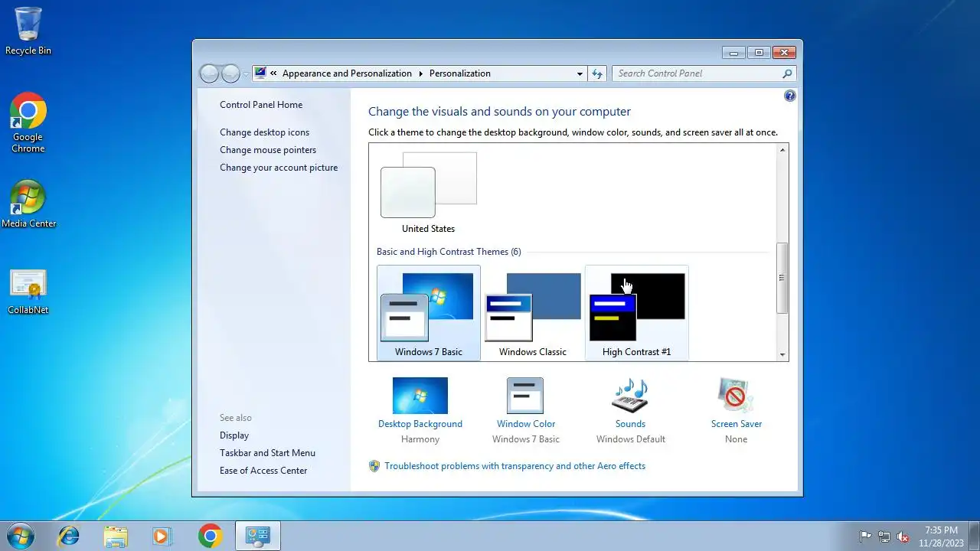Open Windows Explorer from the taskbar

[x=116, y=536]
